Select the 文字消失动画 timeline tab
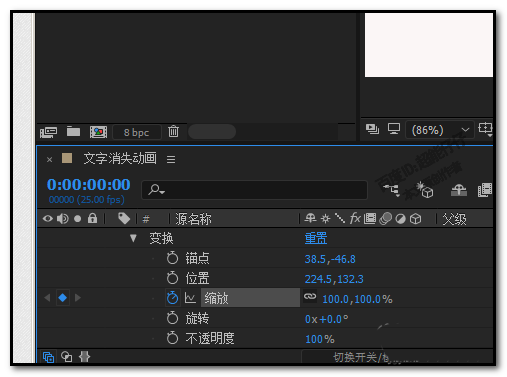The width and height of the screenshot is (507, 377). coord(120,158)
